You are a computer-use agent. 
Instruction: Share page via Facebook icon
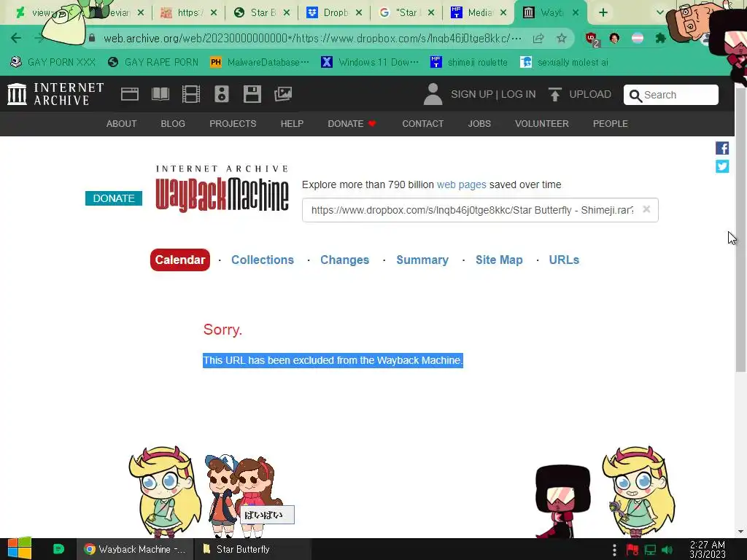click(x=722, y=148)
